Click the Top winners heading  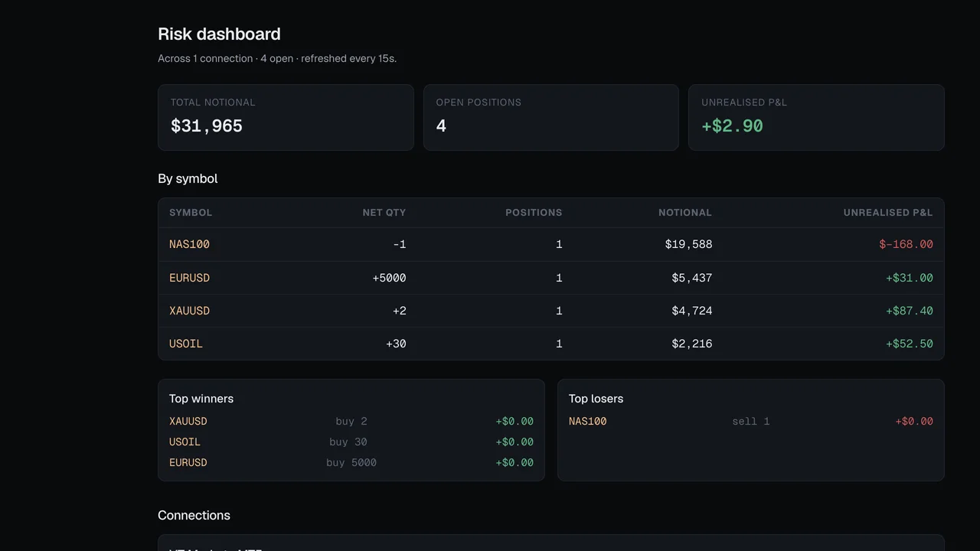tap(201, 399)
